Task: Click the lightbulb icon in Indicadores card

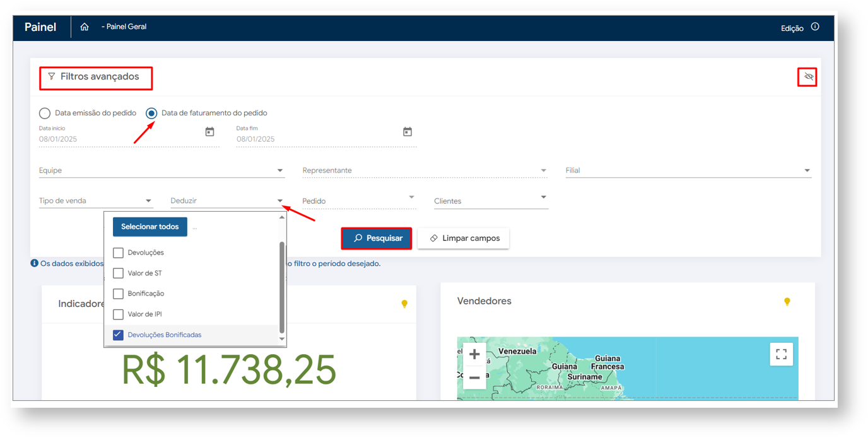Action: pos(404,304)
